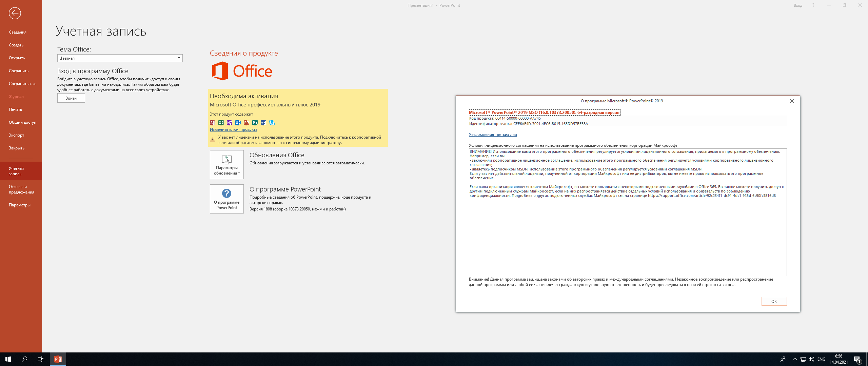Image resolution: width=868 pixels, height=366 pixels.
Task: Click the volume speaker icon in the tray
Action: tap(811, 359)
